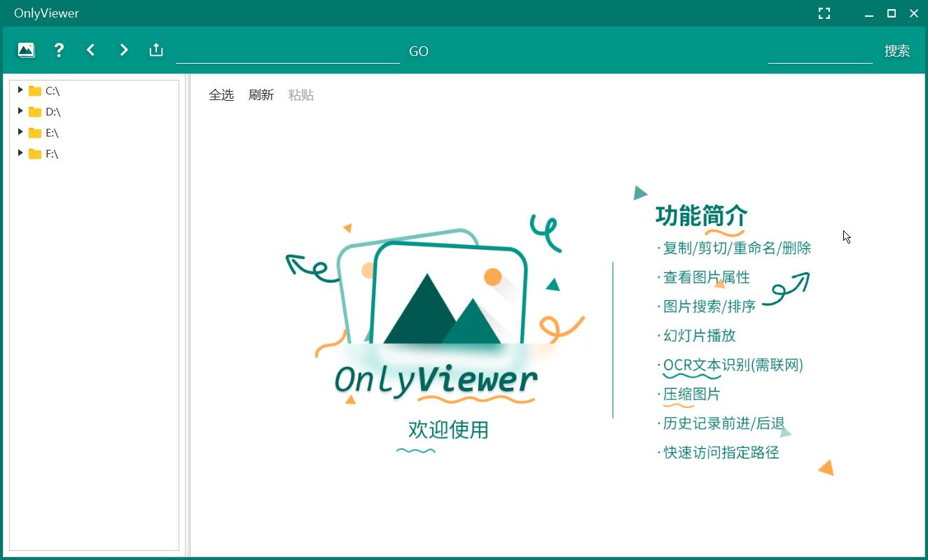Toggle fullscreen mode icon in title bar
This screenshot has height=560, width=928.
(824, 13)
